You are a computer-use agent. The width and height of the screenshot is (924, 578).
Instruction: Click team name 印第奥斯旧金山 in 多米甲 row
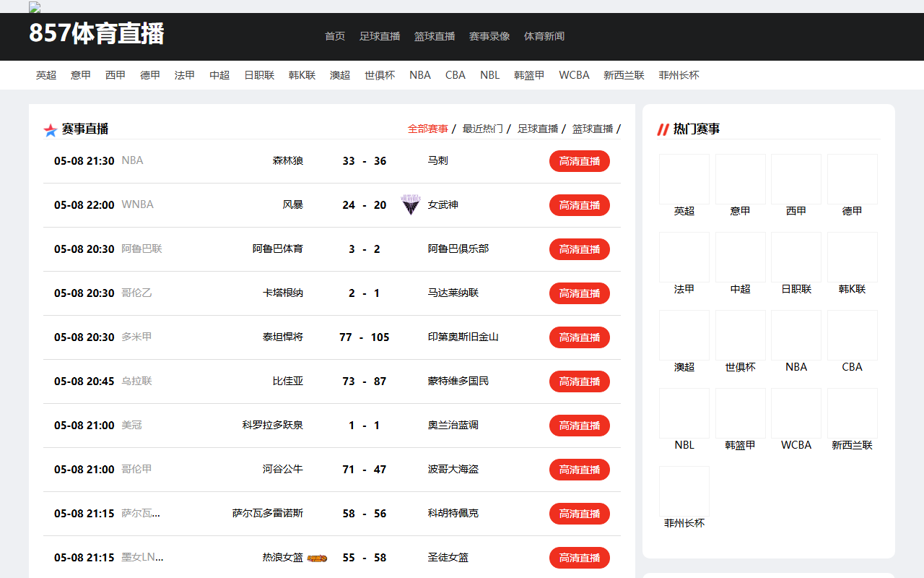click(463, 337)
